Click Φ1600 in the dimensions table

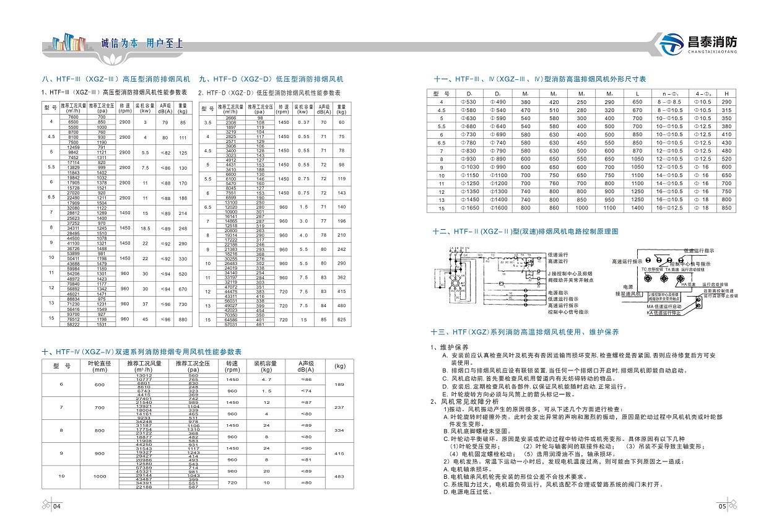(x=499, y=208)
